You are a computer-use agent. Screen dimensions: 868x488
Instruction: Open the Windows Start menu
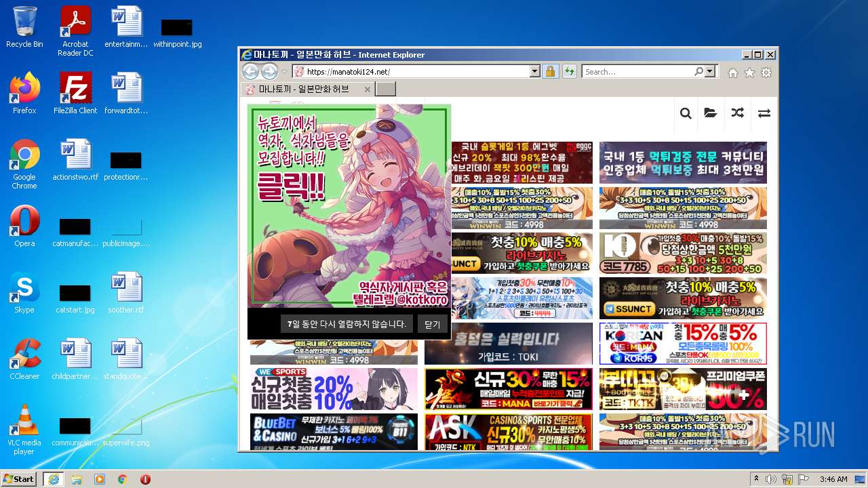tap(19, 479)
